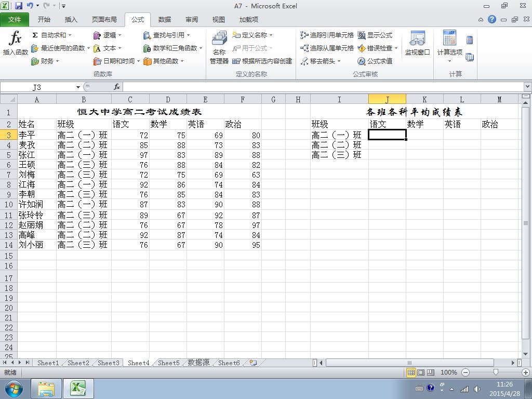The width and height of the screenshot is (532, 399).
Task: Click the AutoSum (自动求和) sigma icon
Action: (x=35, y=35)
